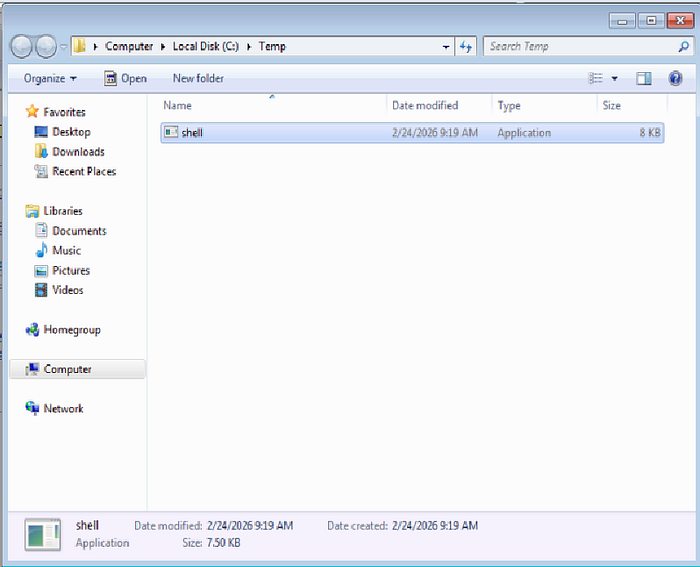Click the folder icon in address bar
Viewport: 700px width, 567px height.
pyautogui.click(x=79, y=46)
